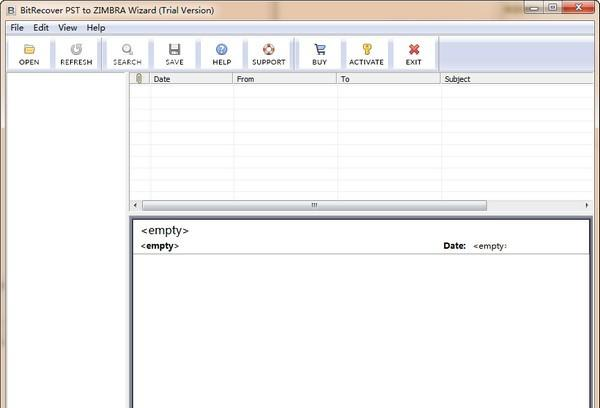Open the Edit menu
600x408 pixels.
(41, 28)
